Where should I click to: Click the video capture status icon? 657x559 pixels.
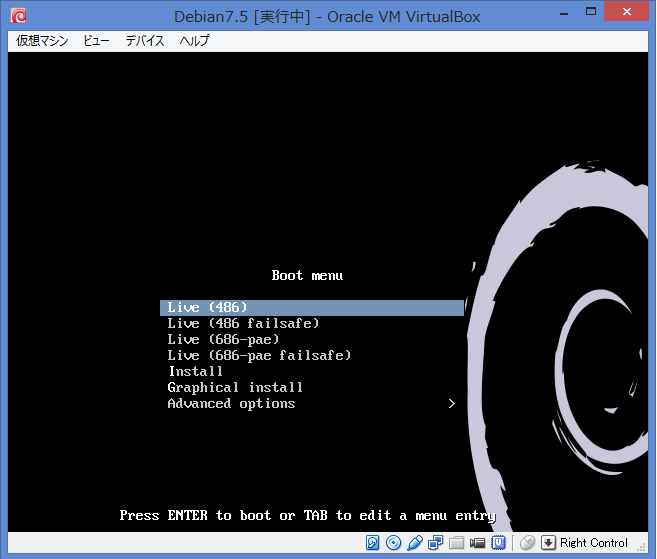click(477, 543)
